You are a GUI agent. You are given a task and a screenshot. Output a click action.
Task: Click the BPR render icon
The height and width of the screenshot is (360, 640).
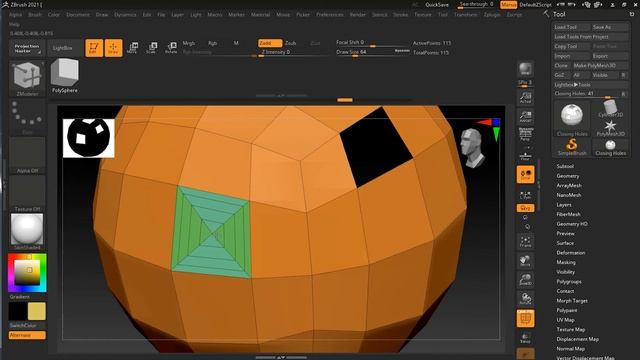(525, 69)
